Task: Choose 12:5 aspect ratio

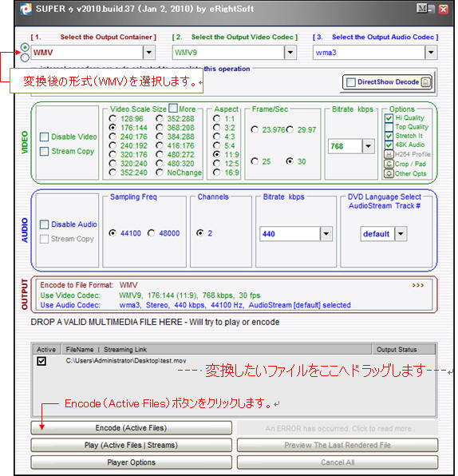Action: point(216,164)
